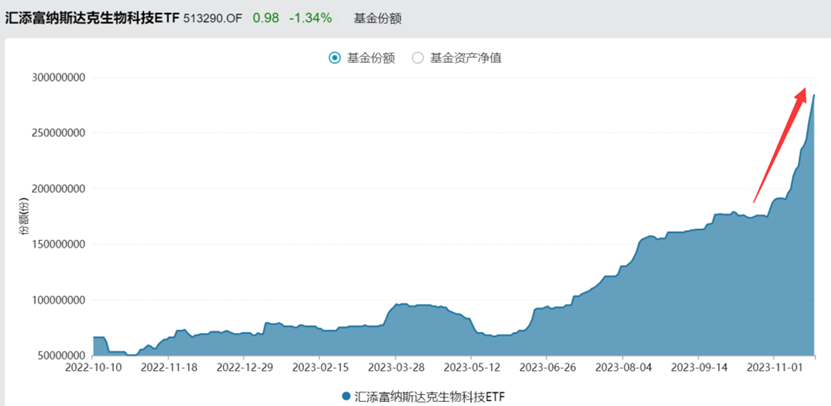This screenshot has width=831, height=406.
Task: Select the 基金份额 radio button
Action: tap(334, 58)
